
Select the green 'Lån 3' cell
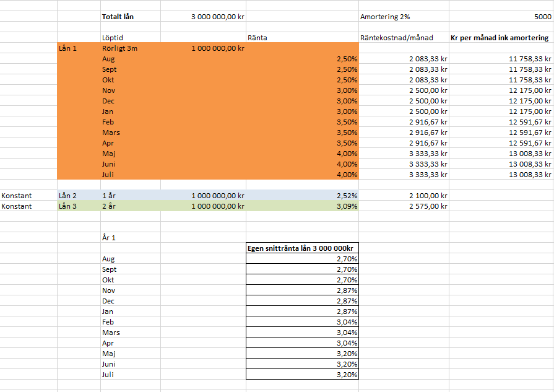pyautogui.click(x=67, y=206)
